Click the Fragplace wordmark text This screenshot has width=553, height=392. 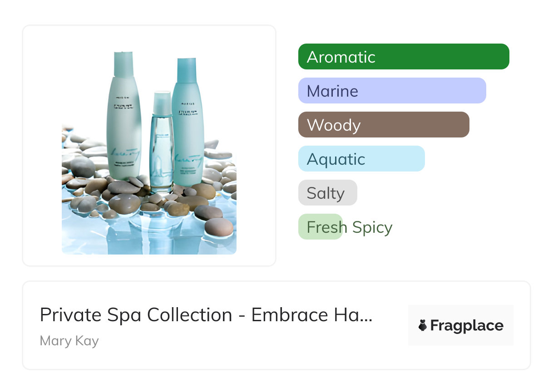[467, 325]
